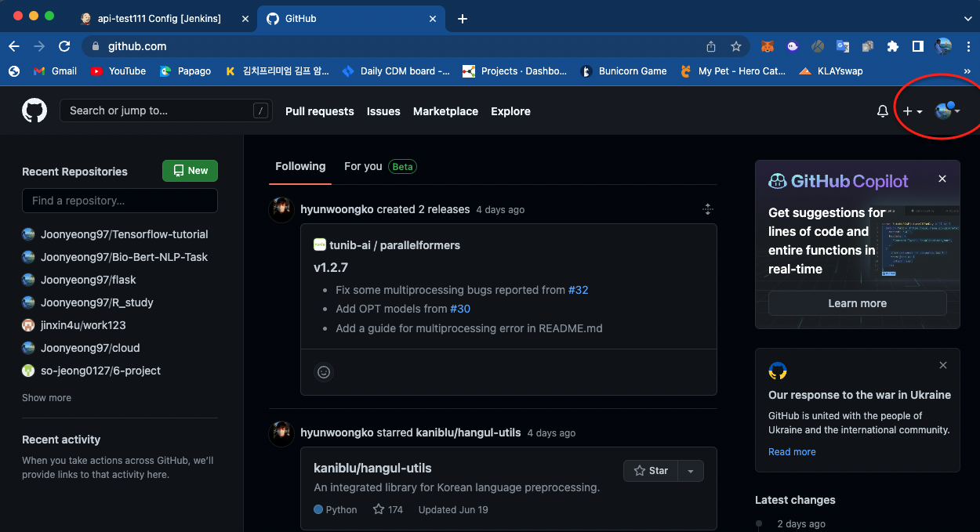This screenshot has width=980, height=532.
Task: Dismiss the GitHub Copilot card
Action: pos(942,179)
